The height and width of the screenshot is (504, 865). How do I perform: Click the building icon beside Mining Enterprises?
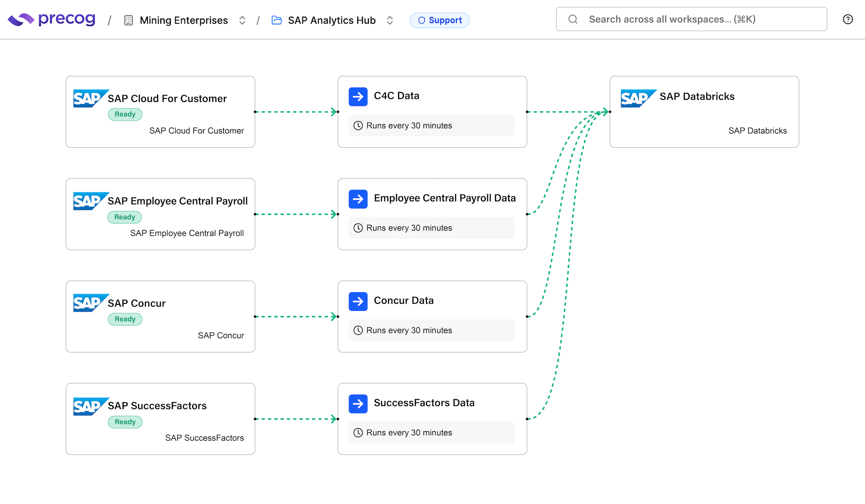[128, 20]
